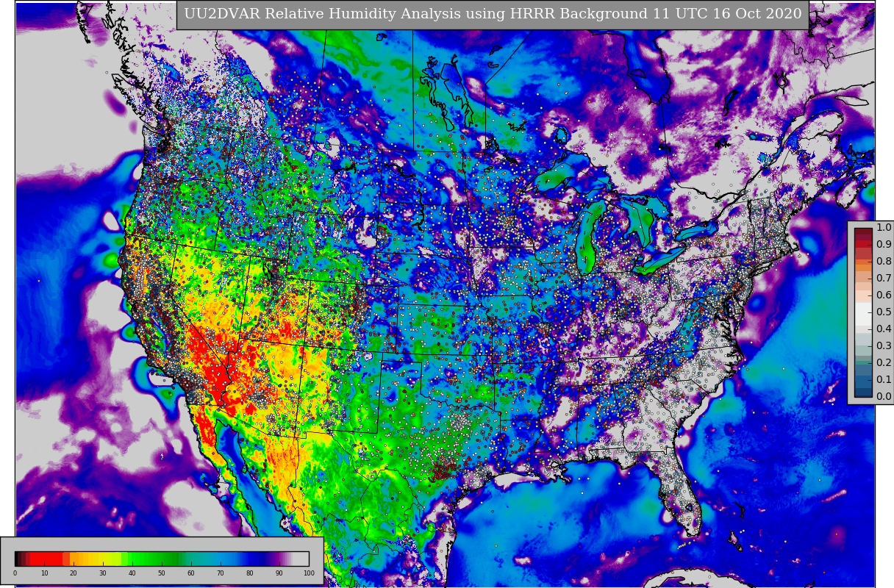
Task: Click the 60 tick label on humidity scale
Action: point(191,573)
